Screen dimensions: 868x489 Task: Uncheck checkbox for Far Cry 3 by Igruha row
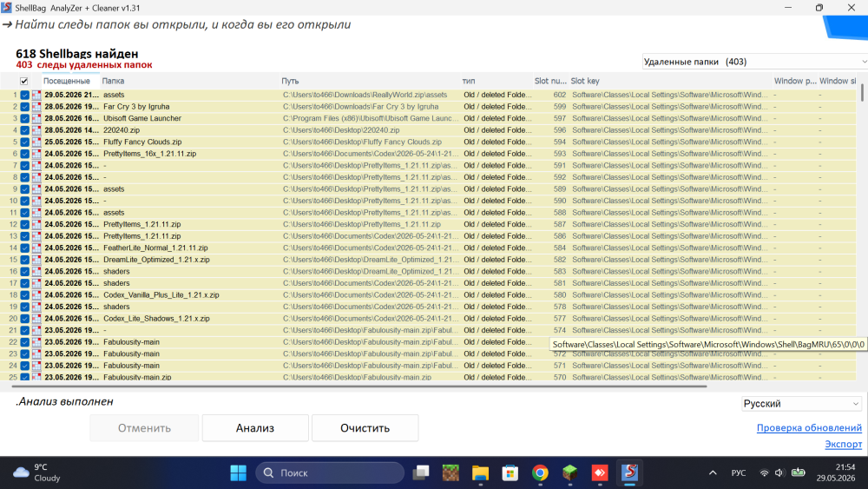pyautogui.click(x=25, y=107)
